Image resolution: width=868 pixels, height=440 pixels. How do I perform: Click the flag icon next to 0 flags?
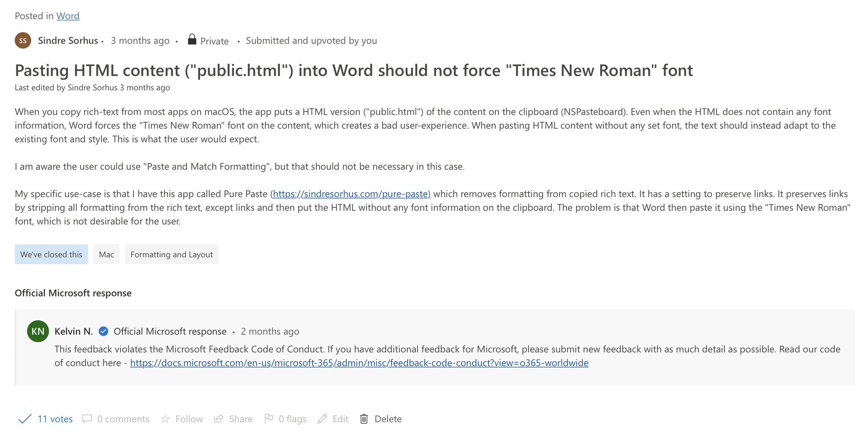269,419
